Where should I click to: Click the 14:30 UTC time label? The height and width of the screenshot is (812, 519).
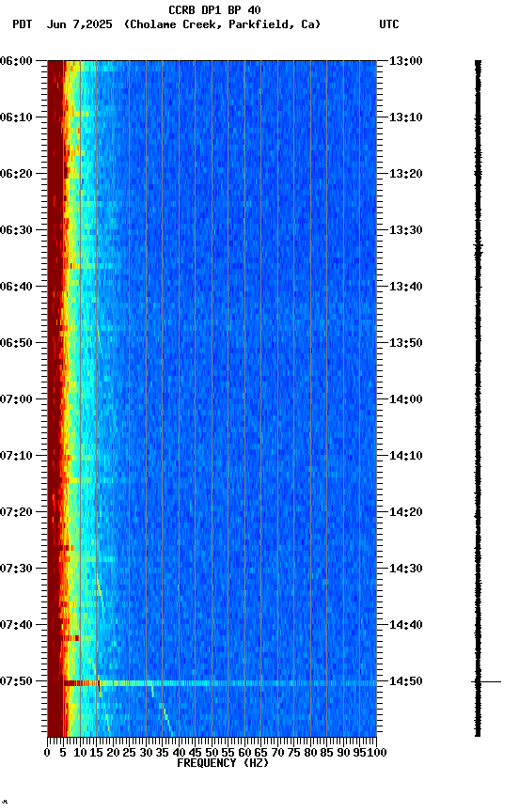click(x=406, y=569)
